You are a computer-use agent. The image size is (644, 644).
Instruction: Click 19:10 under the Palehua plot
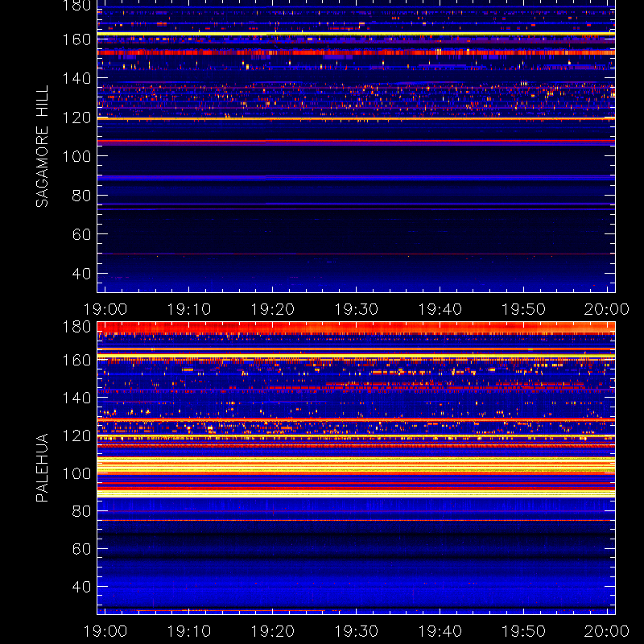[x=189, y=631]
